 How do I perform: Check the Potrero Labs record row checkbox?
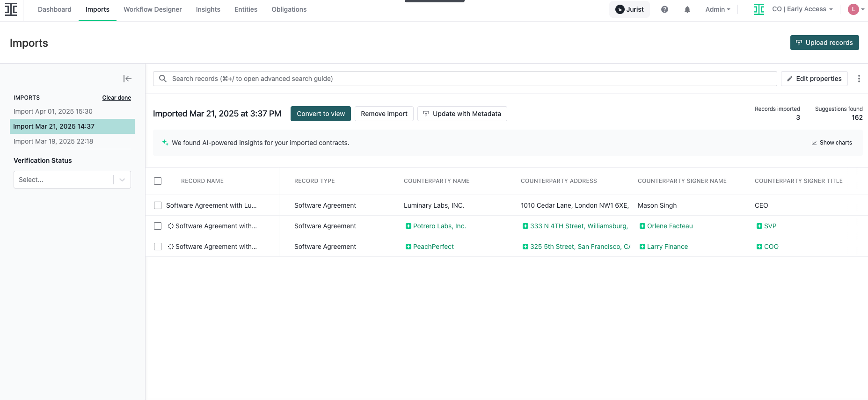(x=158, y=226)
